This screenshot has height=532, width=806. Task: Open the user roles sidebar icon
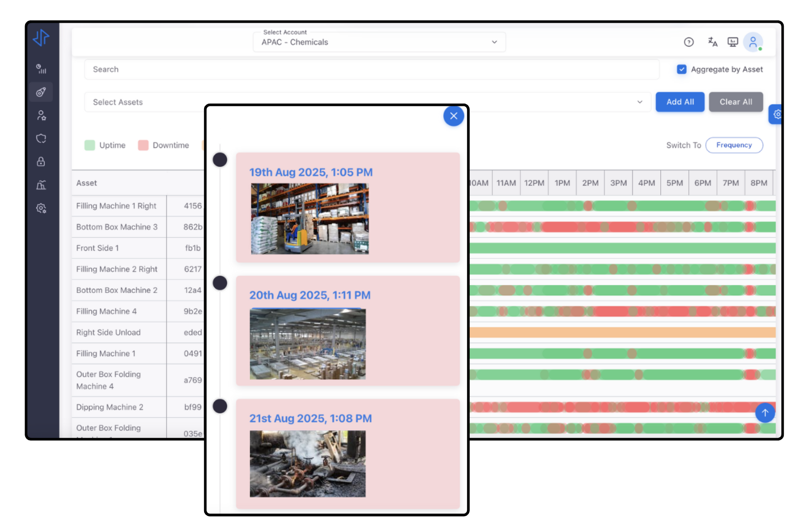(x=41, y=115)
